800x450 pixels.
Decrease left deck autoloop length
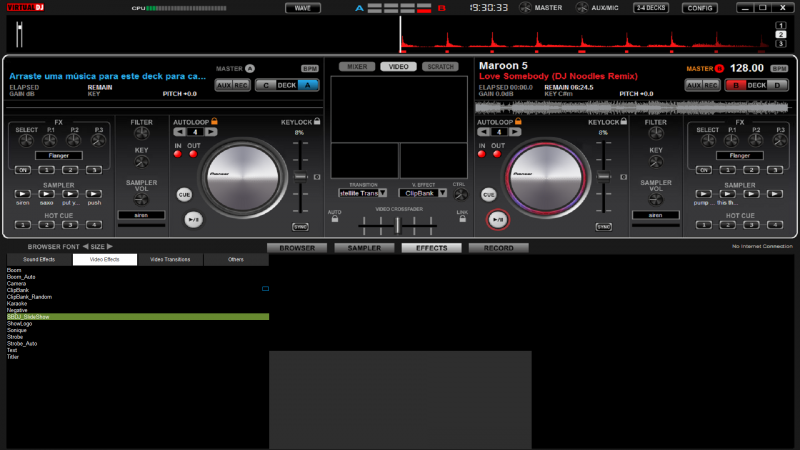tap(180, 132)
